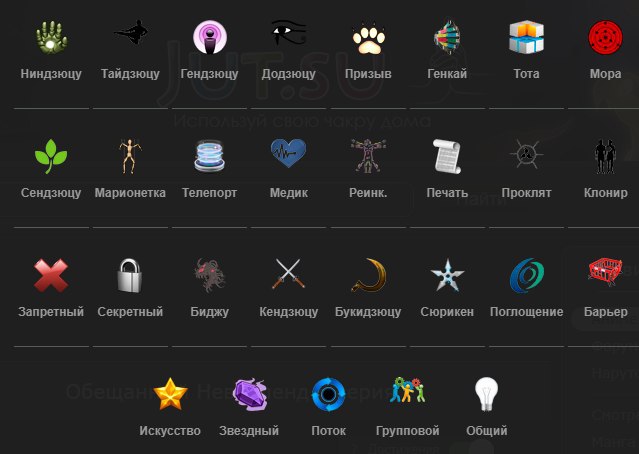This screenshot has width=639, height=454.
Task: Select the Телепорт portal icon
Action: click(x=209, y=156)
